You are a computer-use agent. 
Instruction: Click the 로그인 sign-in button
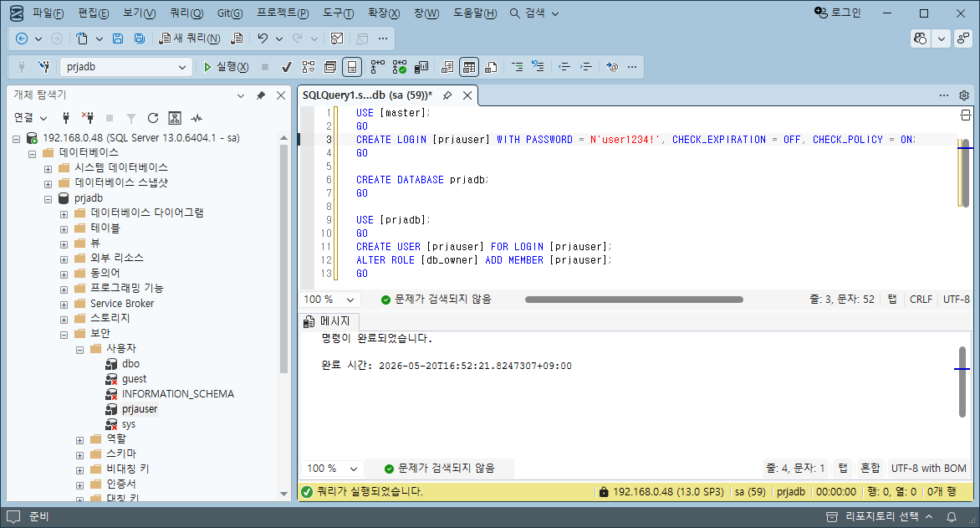838,13
